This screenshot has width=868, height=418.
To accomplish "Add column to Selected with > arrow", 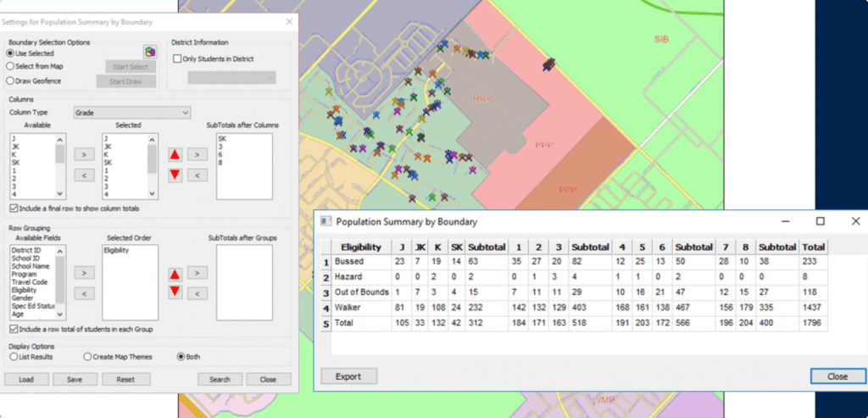I will 83,154.
